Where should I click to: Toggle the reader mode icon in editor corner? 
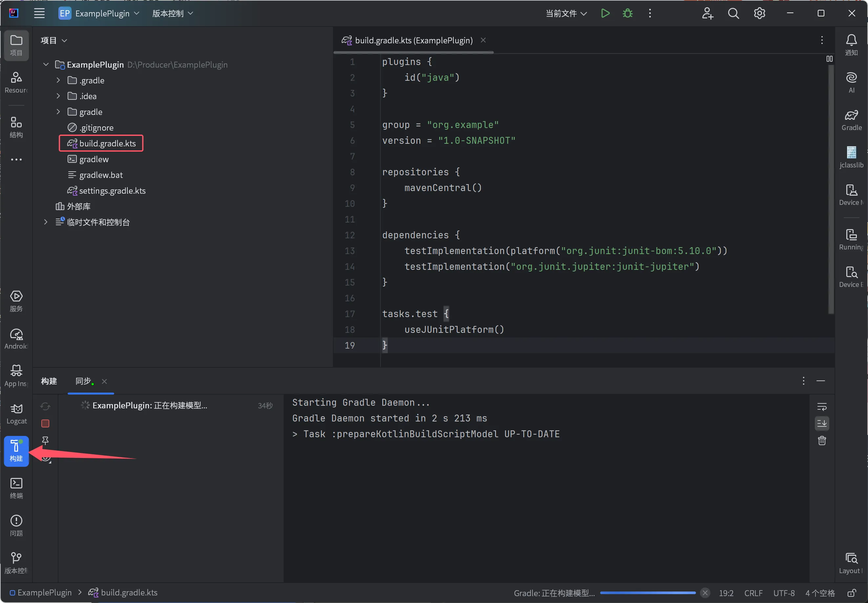[829, 58]
